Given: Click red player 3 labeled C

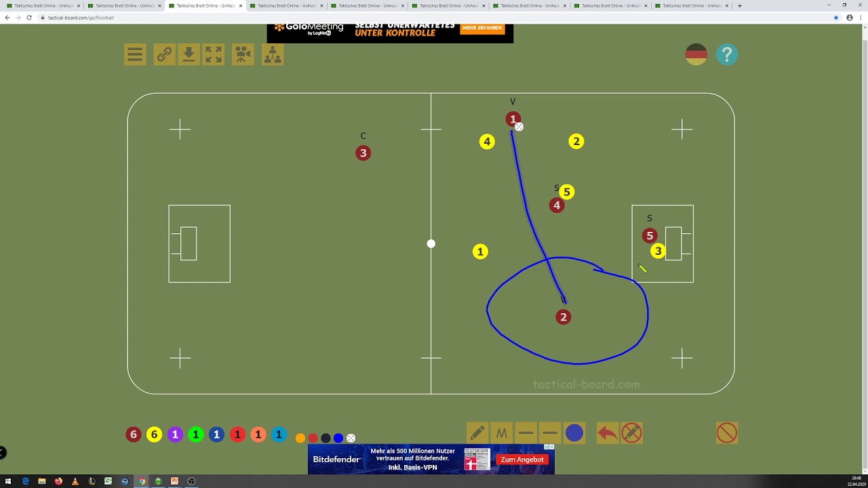Looking at the screenshot, I should (363, 153).
